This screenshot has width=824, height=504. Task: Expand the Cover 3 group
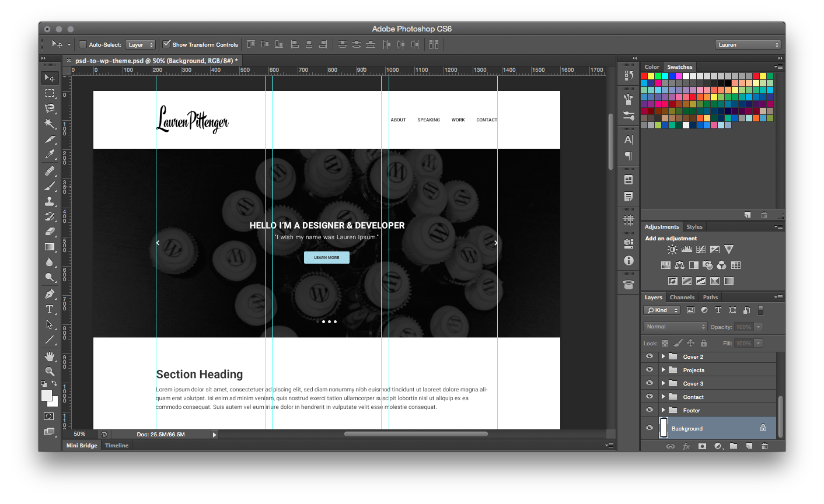click(663, 383)
